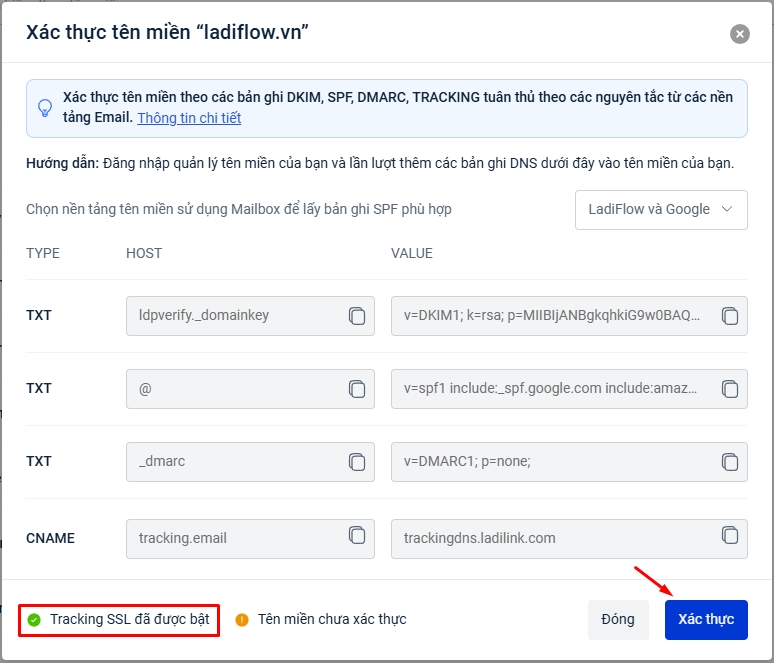
Task: Click the Xác thực button
Action: click(706, 619)
